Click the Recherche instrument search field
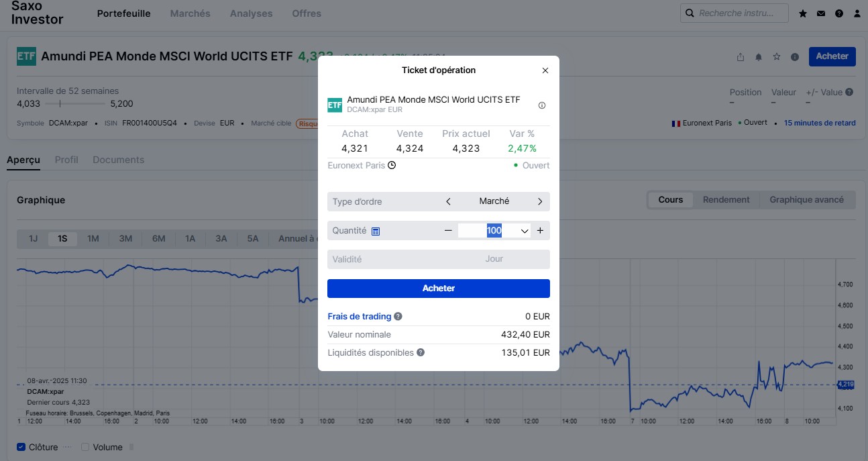 735,13
